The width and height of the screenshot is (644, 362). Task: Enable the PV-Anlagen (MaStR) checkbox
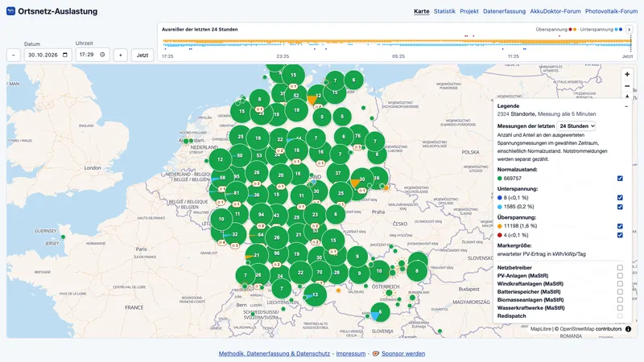[620, 276]
